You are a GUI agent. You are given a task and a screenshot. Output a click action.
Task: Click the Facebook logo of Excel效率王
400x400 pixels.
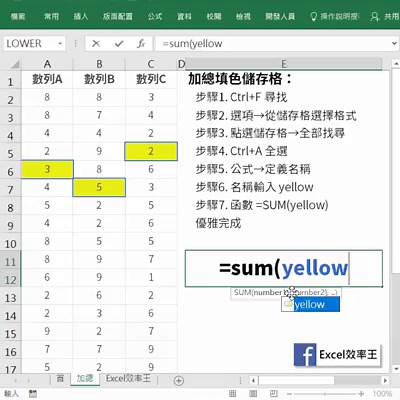(x=305, y=355)
